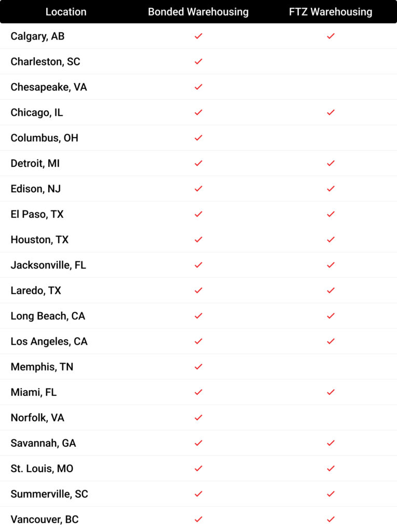The width and height of the screenshot is (397, 532).
Task: Click the empty FTZ cell for Chesapeake, VA
Action: click(x=331, y=87)
